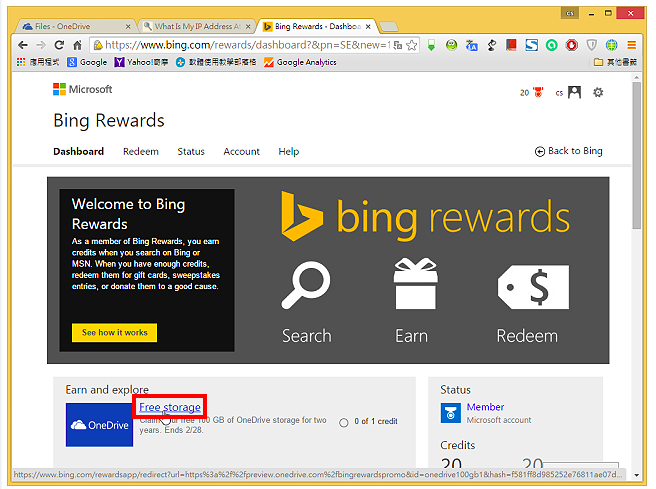
Task: Click the Earn gift box graphic
Action: coord(416,284)
